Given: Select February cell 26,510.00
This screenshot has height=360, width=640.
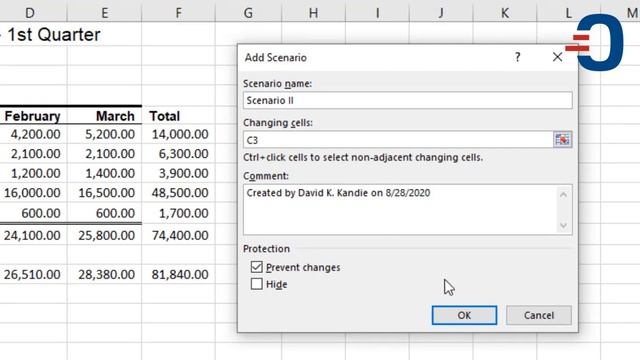Looking at the screenshot, I should click(x=33, y=275).
